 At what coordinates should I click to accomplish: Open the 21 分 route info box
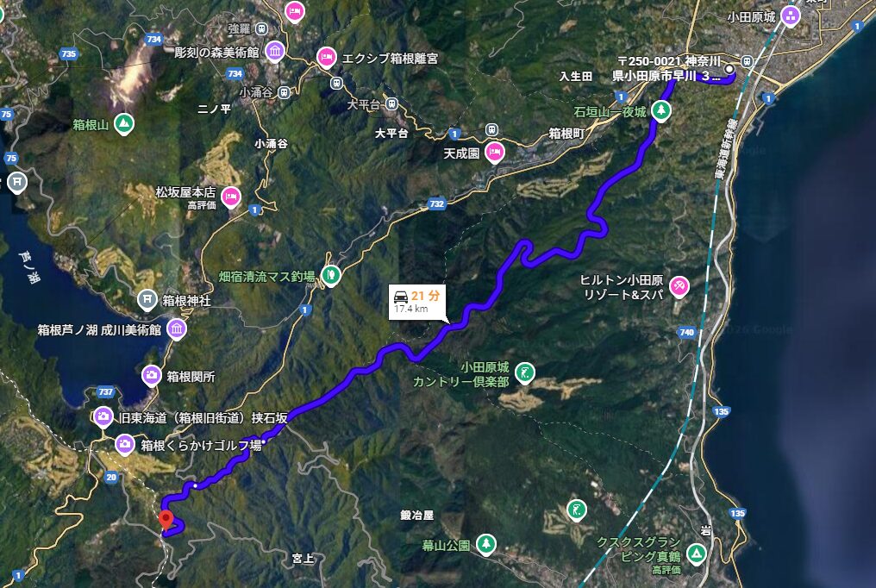click(417, 302)
